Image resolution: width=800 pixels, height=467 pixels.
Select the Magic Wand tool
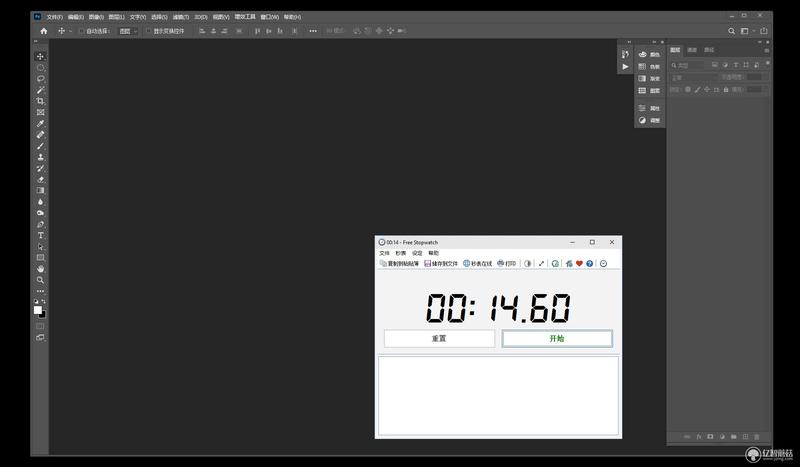coord(40,90)
